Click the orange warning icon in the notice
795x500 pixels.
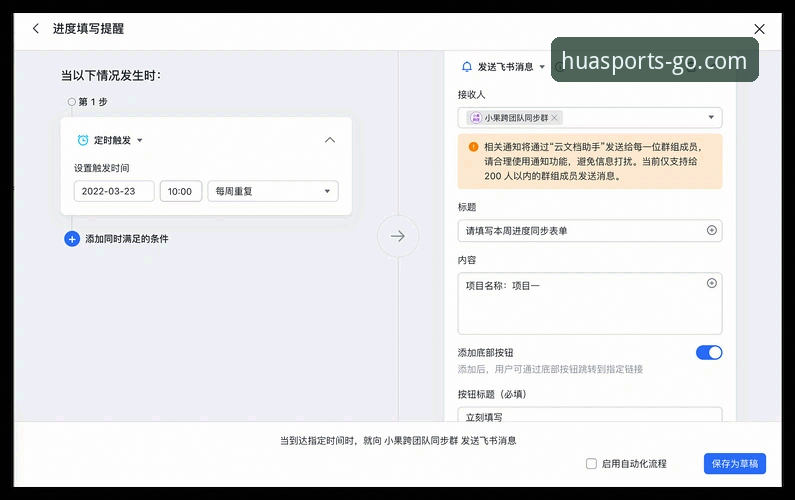coord(473,147)
